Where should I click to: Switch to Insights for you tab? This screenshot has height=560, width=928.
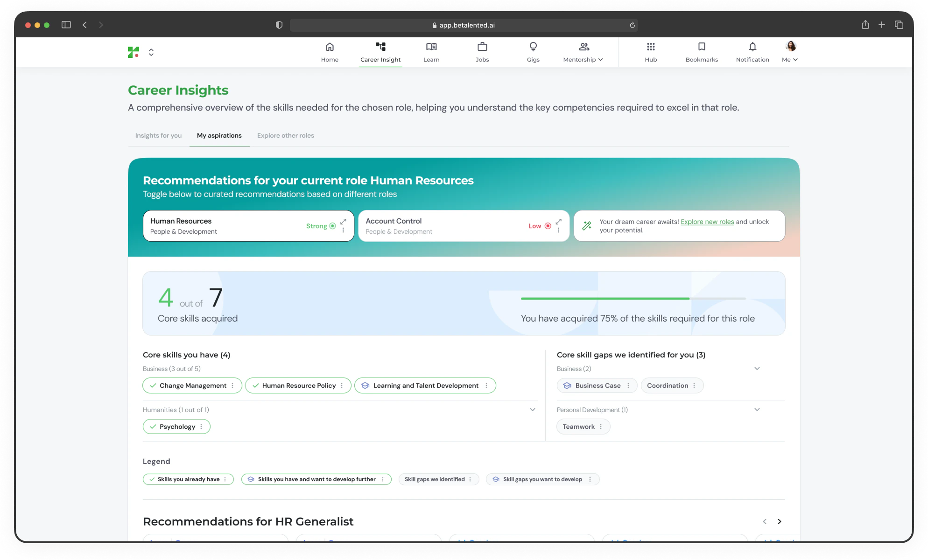[158, 135]
